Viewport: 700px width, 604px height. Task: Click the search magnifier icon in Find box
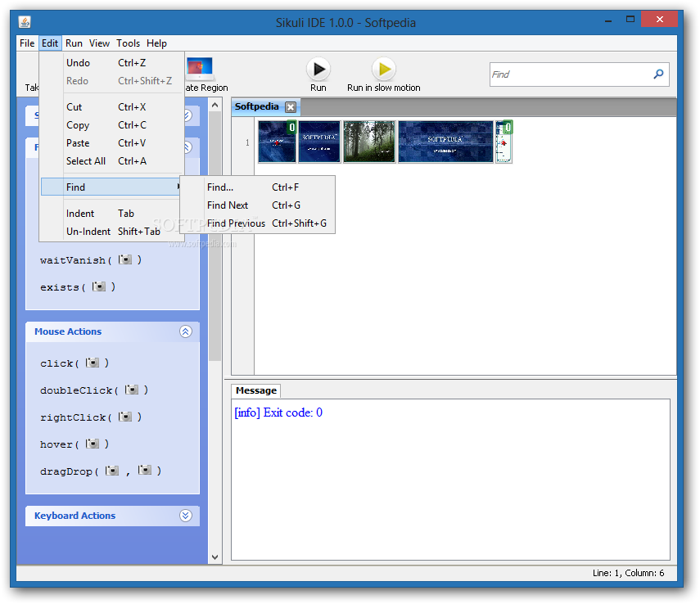658,74
